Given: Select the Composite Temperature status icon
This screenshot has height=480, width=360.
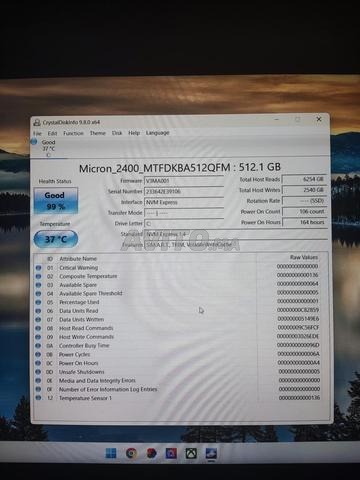Looking at the screenshot, I should (x=38, y=276).
